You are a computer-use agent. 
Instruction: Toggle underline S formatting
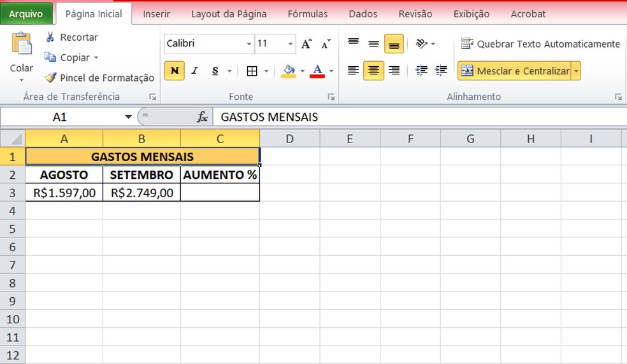tap(215, 71)
